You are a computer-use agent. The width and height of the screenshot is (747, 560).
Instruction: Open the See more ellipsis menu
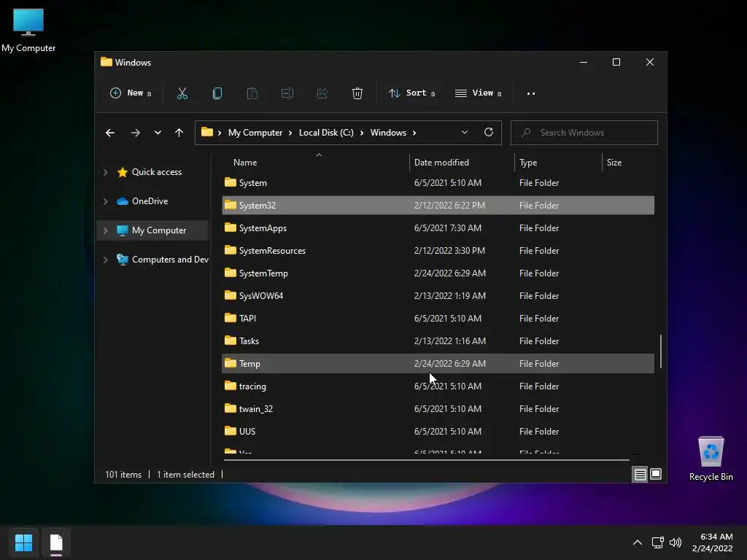click(x=531, y=93)
